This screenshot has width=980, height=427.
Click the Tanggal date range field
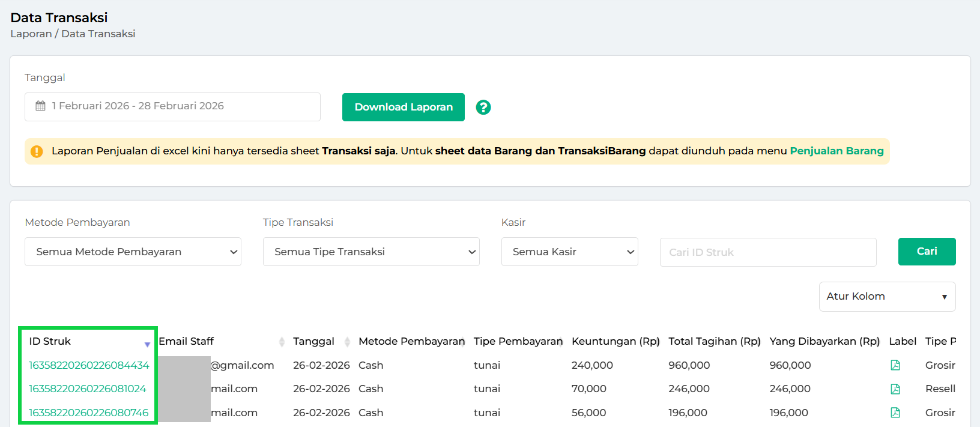click(x=172, y=107)
